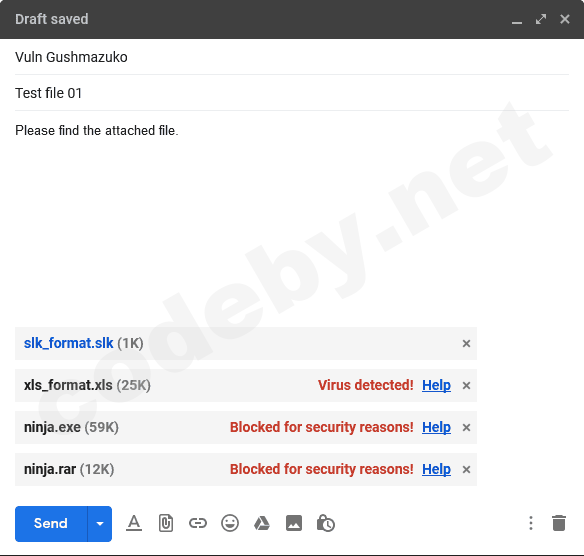Attach files with the paperclip icon
This screenshot has width=584, height=556.
(166, 523)
